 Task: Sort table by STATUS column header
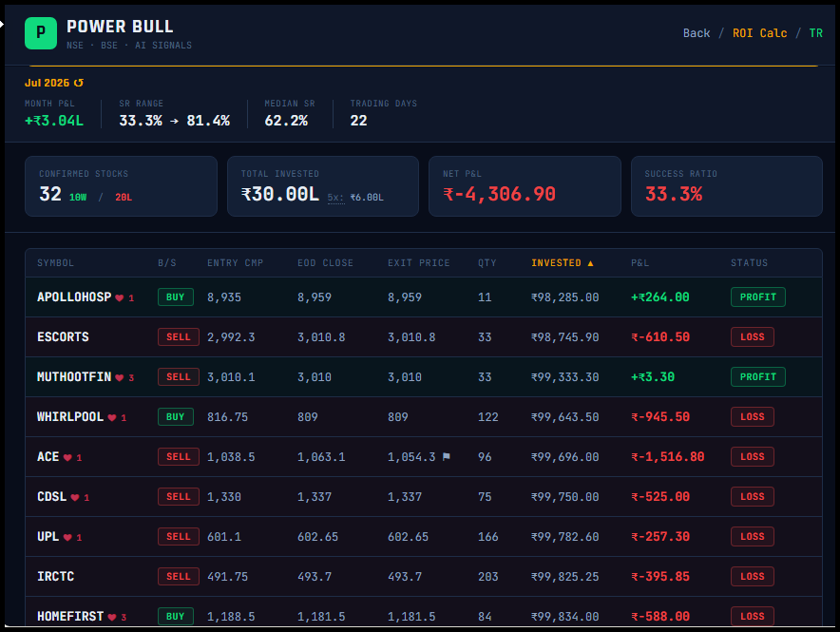[x=749, y=263]
